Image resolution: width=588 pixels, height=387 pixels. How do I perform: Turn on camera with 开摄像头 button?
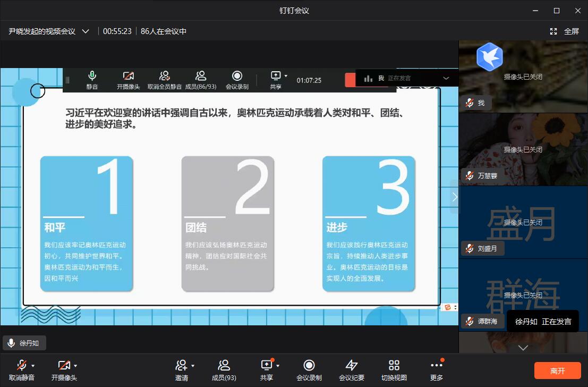point(64,370)
